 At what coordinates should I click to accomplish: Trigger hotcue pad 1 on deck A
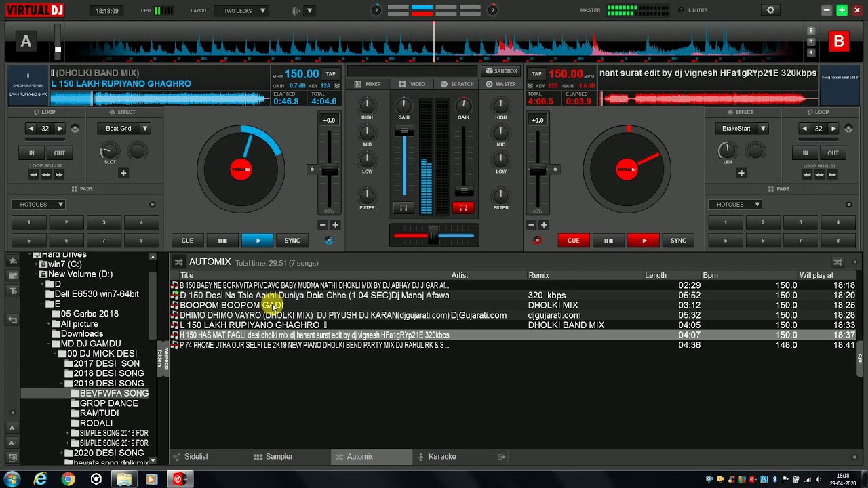click(28, 222)
